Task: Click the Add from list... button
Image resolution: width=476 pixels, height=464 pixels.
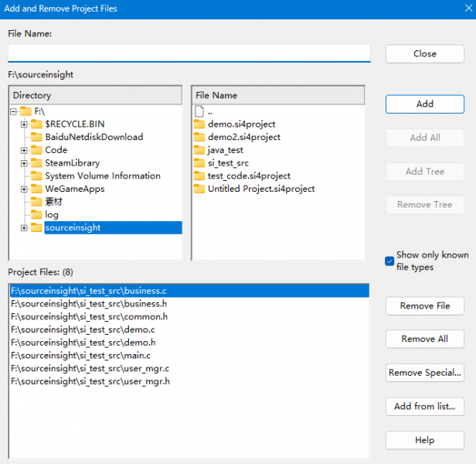Action: [425, 406]
